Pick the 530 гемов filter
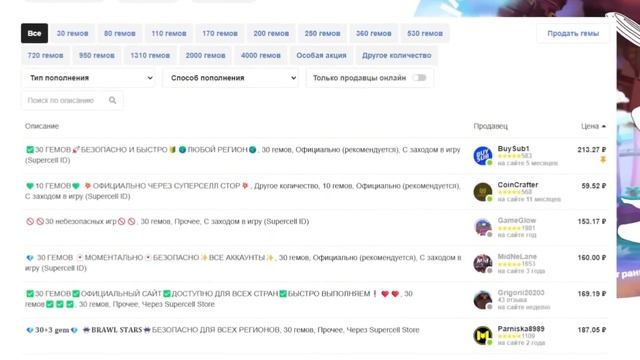The width and height of the screenshot is (640, 360). pos(425,33)
